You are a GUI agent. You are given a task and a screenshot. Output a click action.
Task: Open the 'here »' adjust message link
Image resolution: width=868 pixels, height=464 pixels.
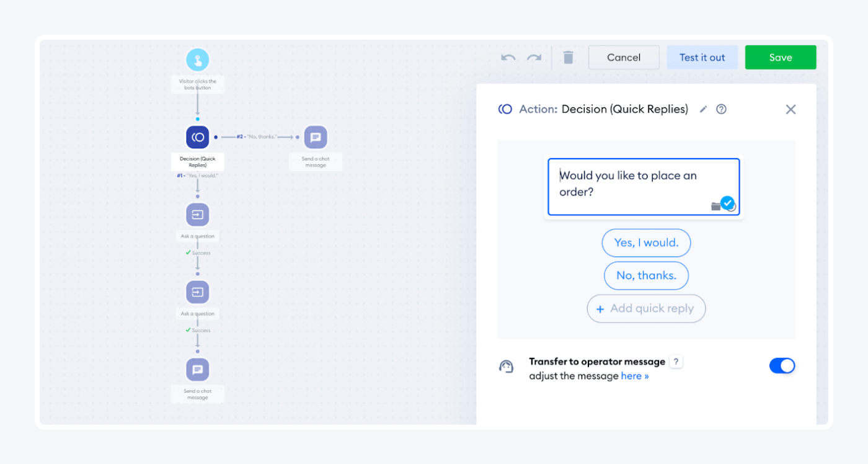pyautogui.click(x=635, y=376)
